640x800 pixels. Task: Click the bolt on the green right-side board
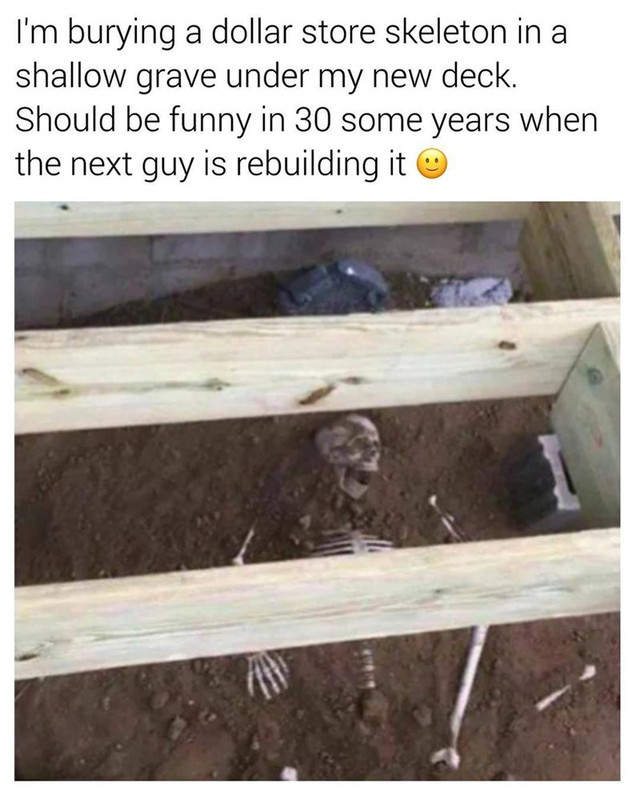tap(594, 376)
